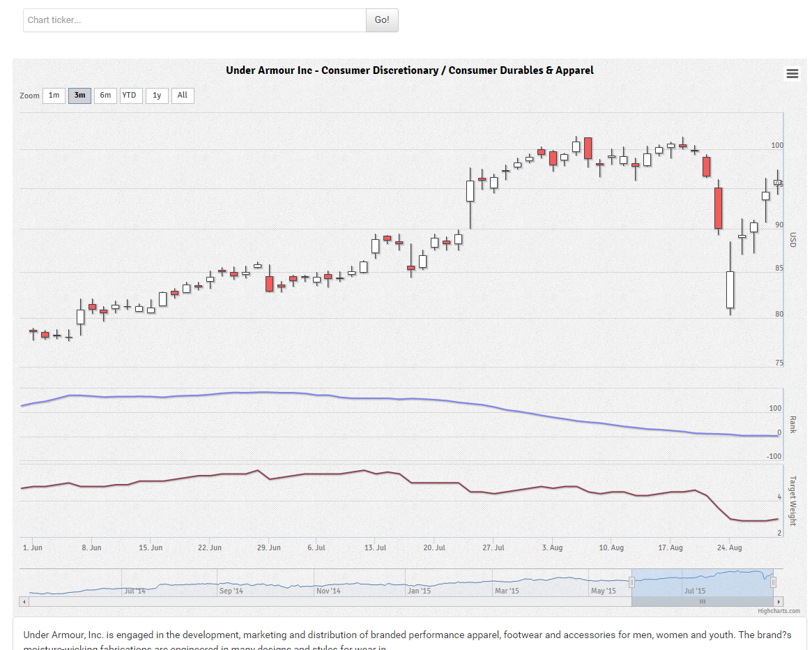Select the All zoom range
The height and width of the screenshot is (650, 812).
183,96
